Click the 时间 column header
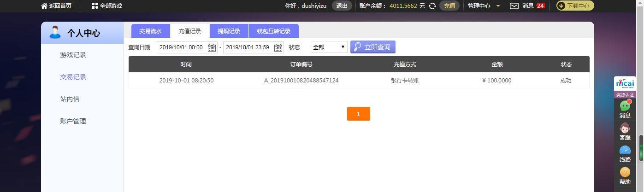644x192 pixels. (x=186, y=64)
